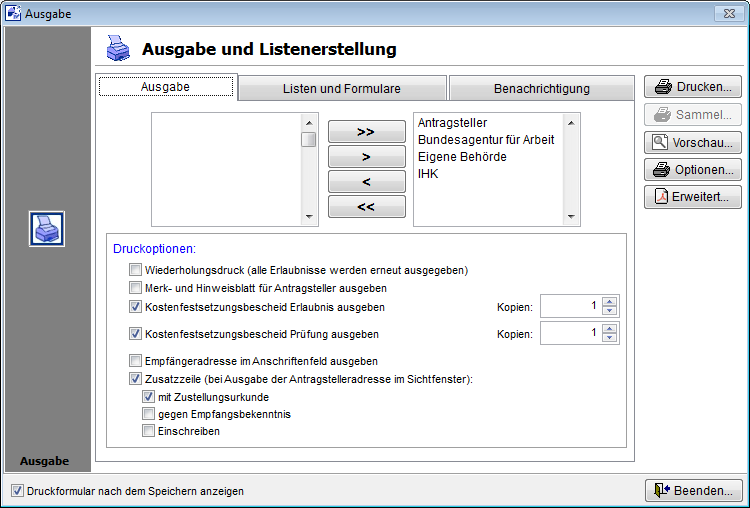750x508 pixels.
Task: Open the Vorschau print preview
Action: pyautogui.click(x=692, y=143)
